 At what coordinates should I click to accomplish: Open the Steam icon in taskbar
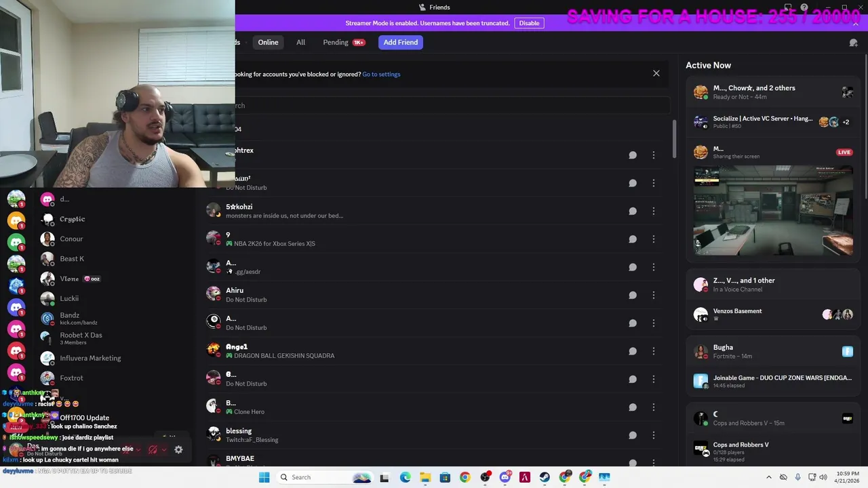pyautogui.click(x=545, y=477)
